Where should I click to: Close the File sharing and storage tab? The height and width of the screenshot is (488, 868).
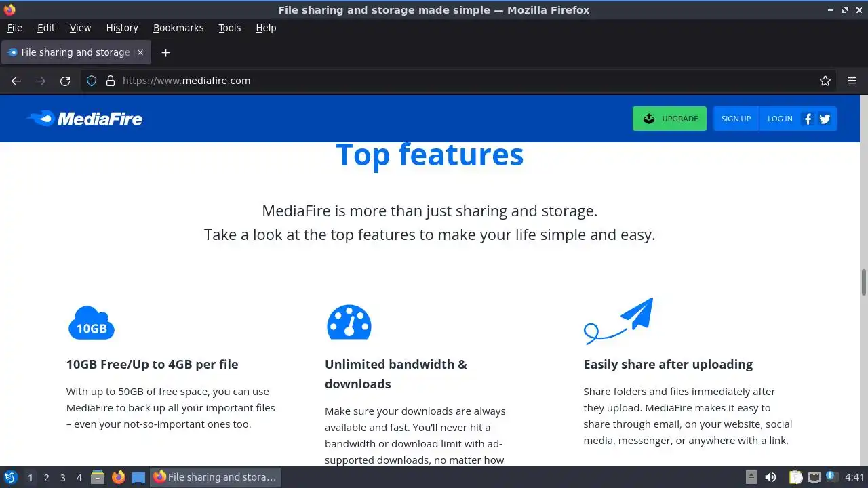(140, 52)
